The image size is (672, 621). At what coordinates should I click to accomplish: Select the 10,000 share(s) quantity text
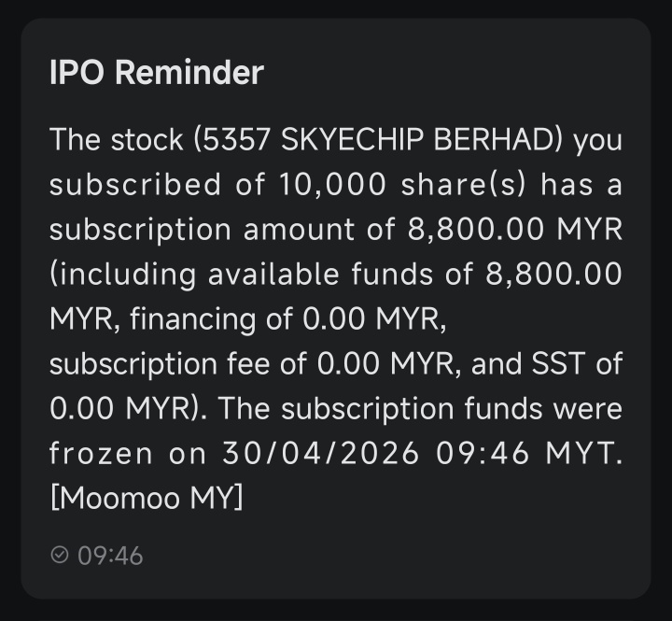click(x=401, y=185)
